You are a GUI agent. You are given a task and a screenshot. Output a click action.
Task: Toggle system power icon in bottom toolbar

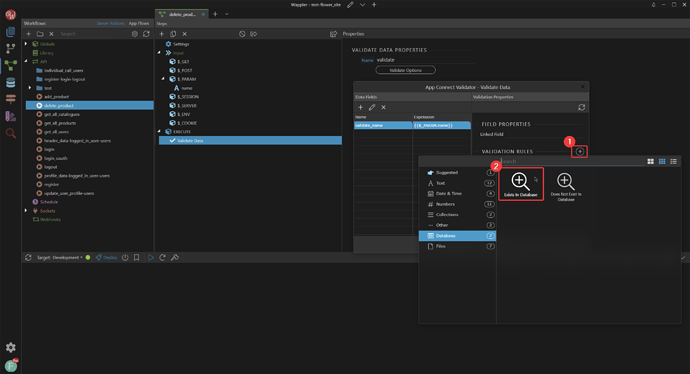[x=125, y=258]
